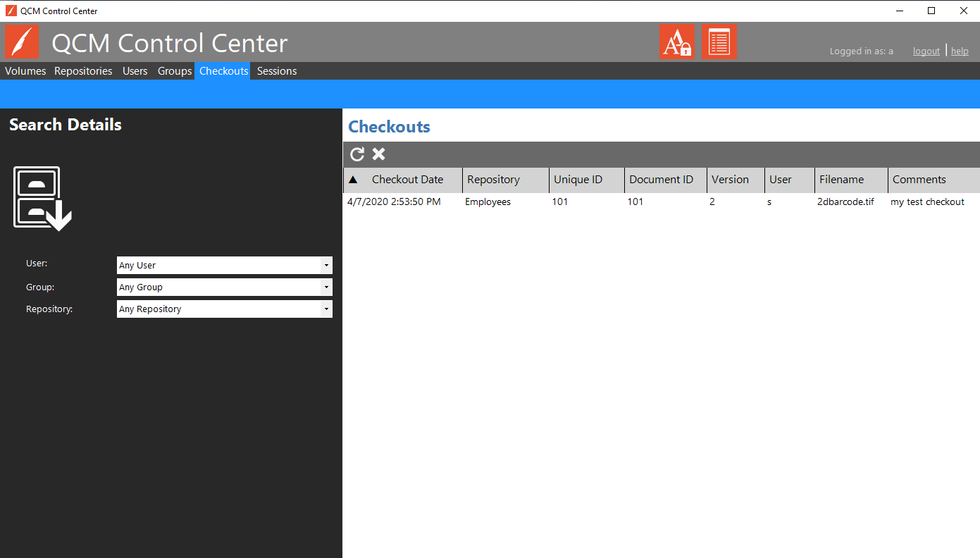Expand the Repository dropdown

click(325, 309)
